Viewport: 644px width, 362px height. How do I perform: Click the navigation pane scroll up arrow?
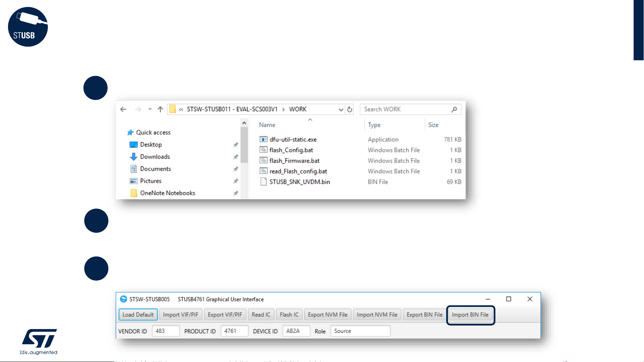point(244,123)
